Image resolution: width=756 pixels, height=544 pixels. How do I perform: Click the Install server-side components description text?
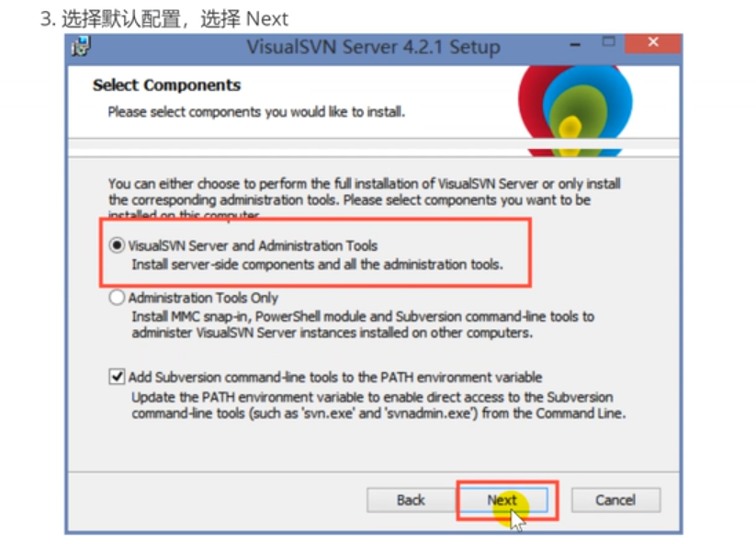(317, 265)
